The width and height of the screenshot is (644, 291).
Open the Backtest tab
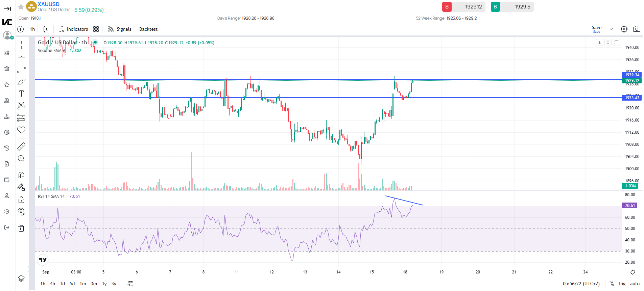point(148,29)
